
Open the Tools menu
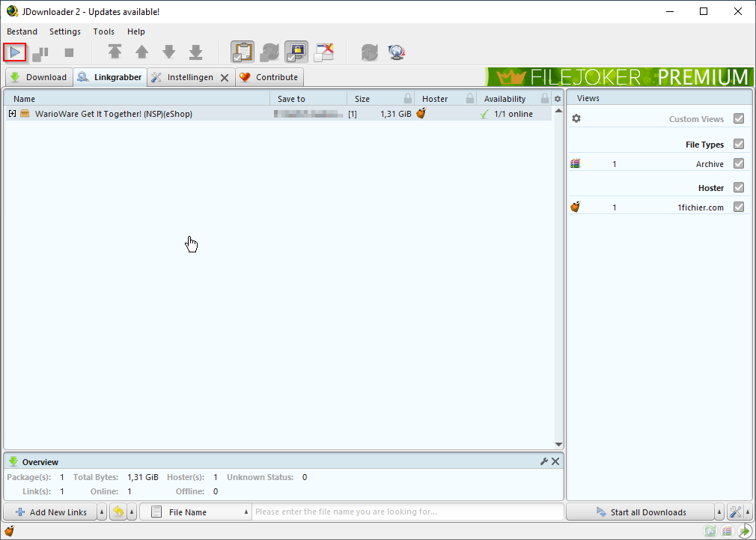coord(103,31)
